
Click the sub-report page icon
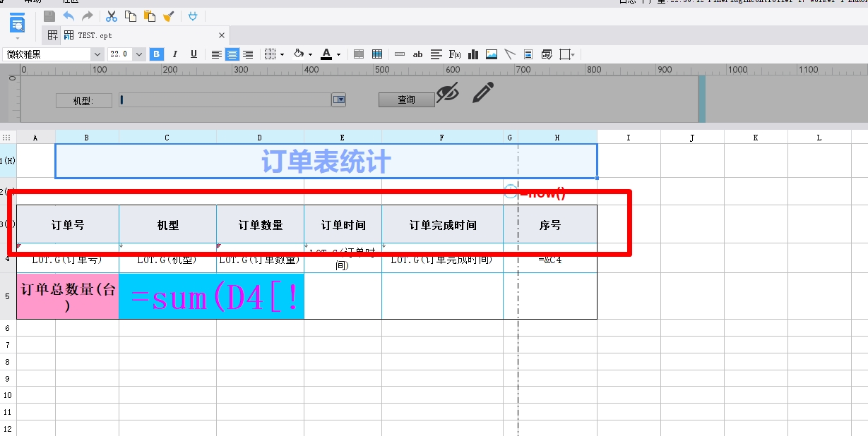point(528,54)
